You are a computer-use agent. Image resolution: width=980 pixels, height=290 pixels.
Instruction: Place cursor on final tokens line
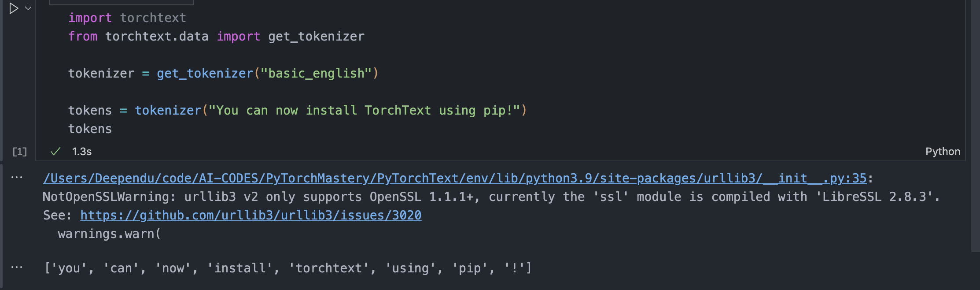click(90, 129)
